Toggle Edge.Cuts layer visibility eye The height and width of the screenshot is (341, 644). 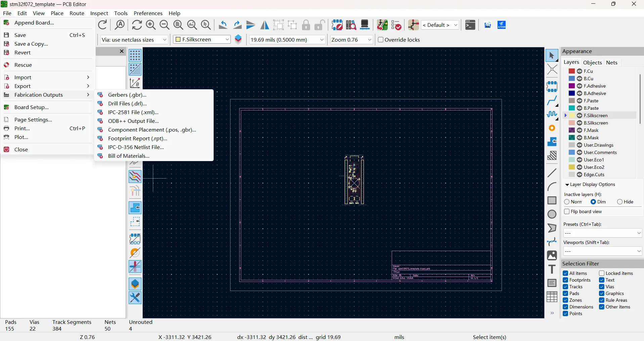click(579, 175)
